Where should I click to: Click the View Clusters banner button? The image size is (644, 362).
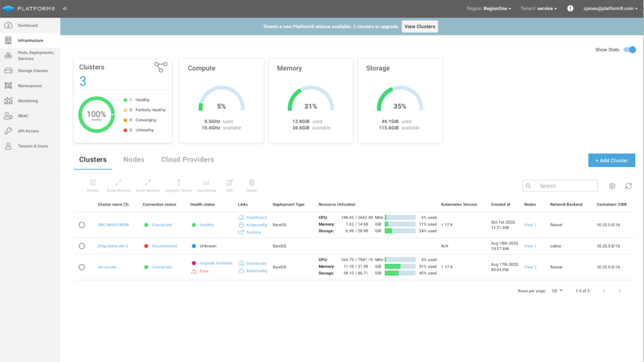(419, 26)
